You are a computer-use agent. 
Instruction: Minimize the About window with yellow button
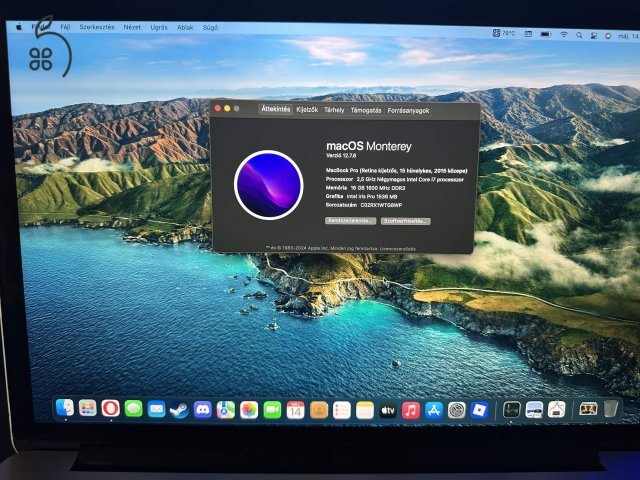click(x=227, y=108)
